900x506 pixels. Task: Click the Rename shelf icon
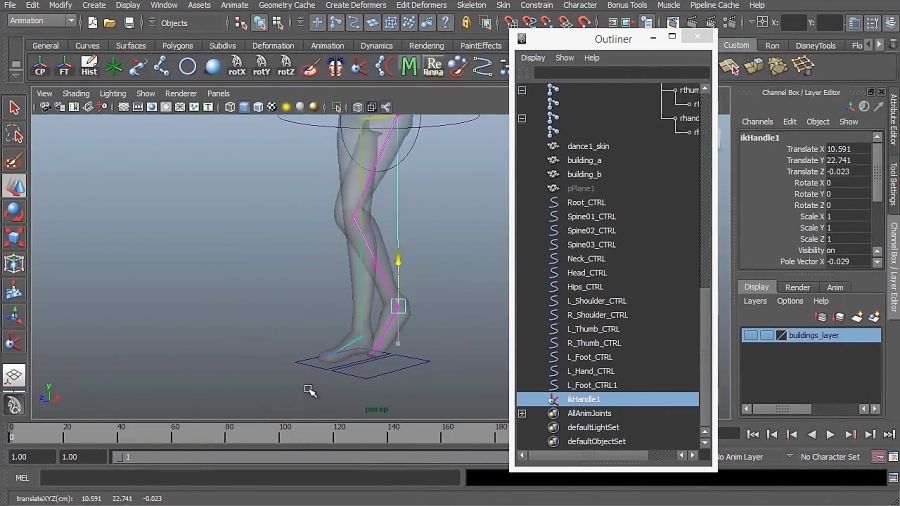[433, 66]
